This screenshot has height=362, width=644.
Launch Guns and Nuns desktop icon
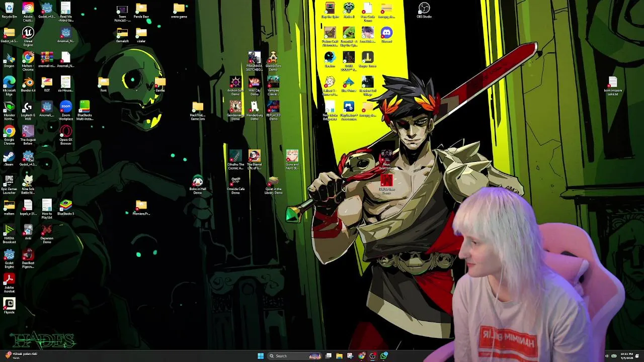coord(292,160)
